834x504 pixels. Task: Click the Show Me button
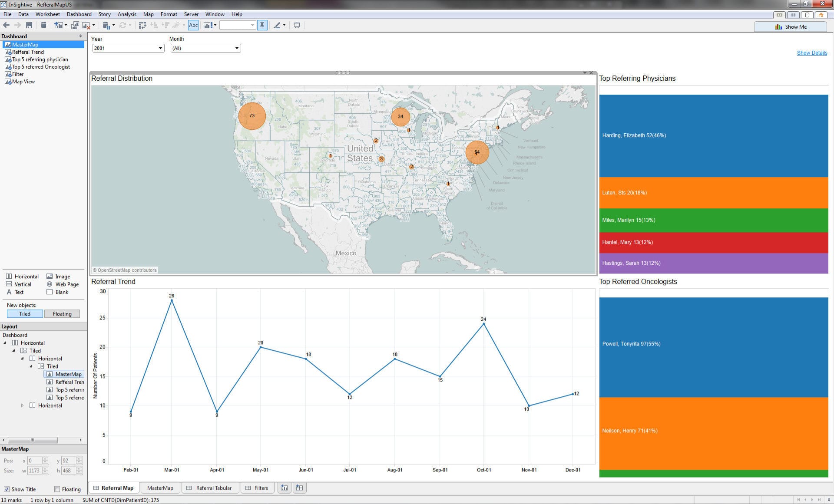point(791,27)
